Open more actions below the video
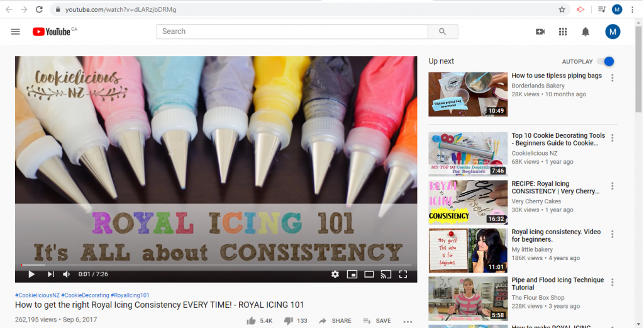The width and height of the screenshot is (644, 328). point(408,322)
